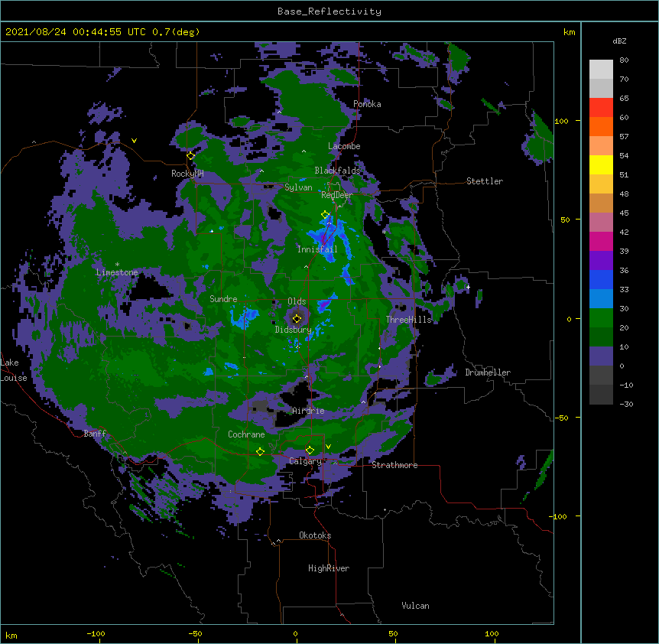This screenshot has height=644, width=659.
Task: Click the Drumheller city label
Action: click(488, 372)
